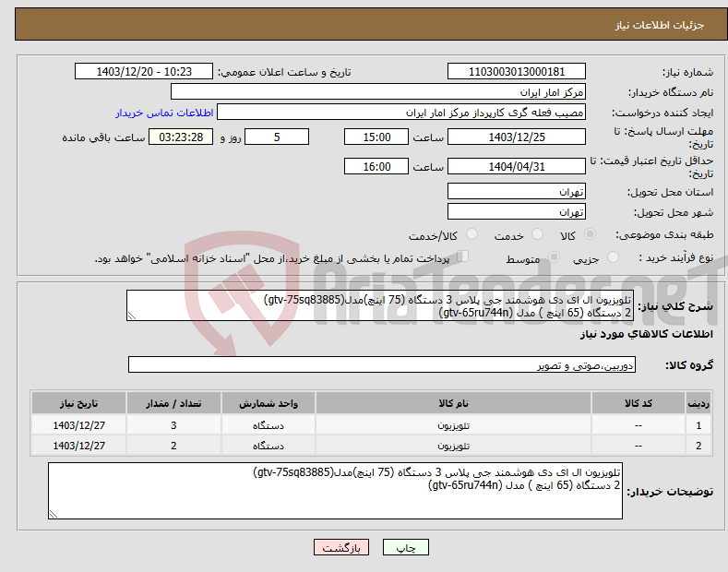The height and width of the screenshot is (572, 728).
Task: Click quantity 3 in row 1
Action: pos(173,425)
